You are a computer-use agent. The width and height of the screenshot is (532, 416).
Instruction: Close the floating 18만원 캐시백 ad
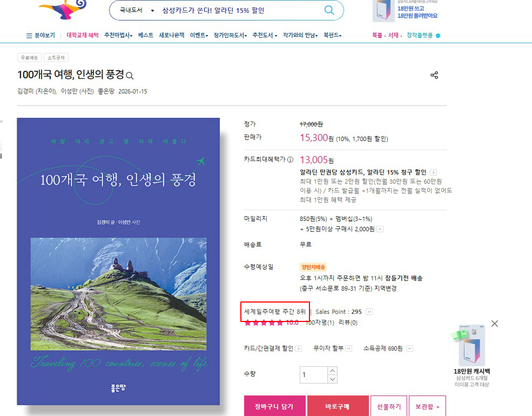click(495, 324)
